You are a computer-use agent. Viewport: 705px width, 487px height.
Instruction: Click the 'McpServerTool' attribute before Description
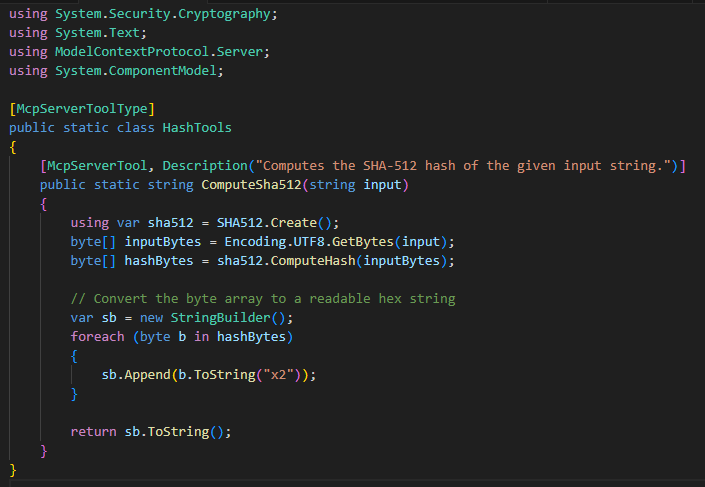pyautogui.click(x=97, y=165)
